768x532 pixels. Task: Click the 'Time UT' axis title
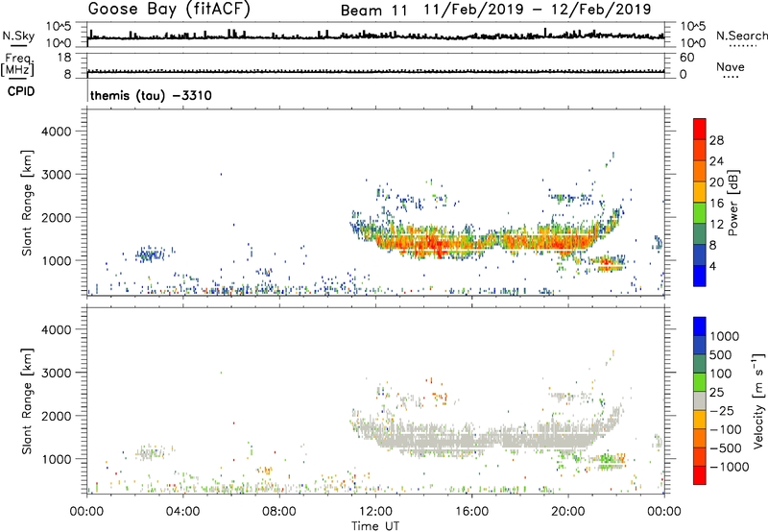[375, 526]
